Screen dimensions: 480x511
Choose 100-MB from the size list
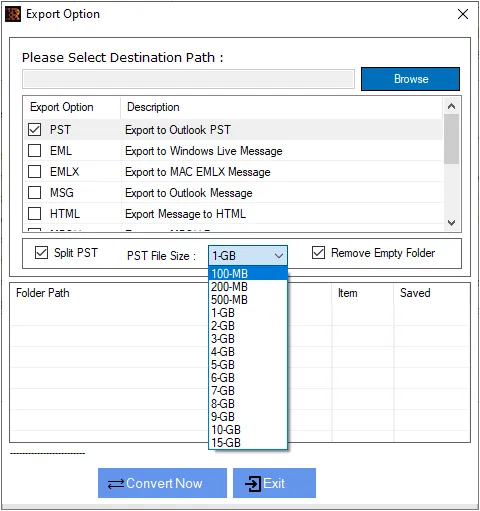248,274
